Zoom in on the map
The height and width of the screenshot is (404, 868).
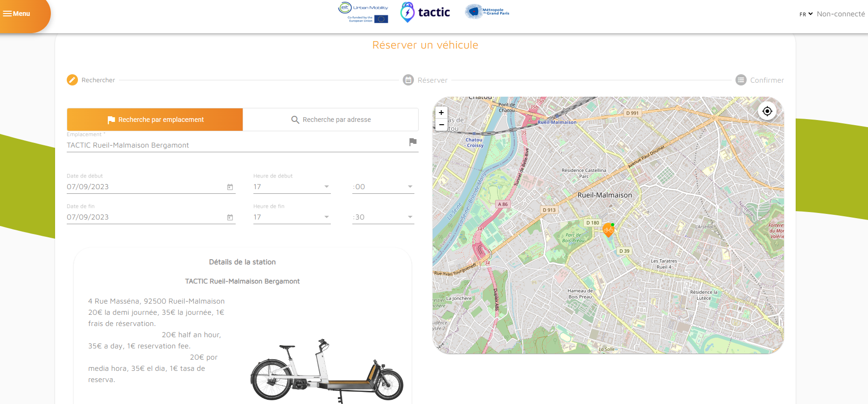click(x=441, y=113)
